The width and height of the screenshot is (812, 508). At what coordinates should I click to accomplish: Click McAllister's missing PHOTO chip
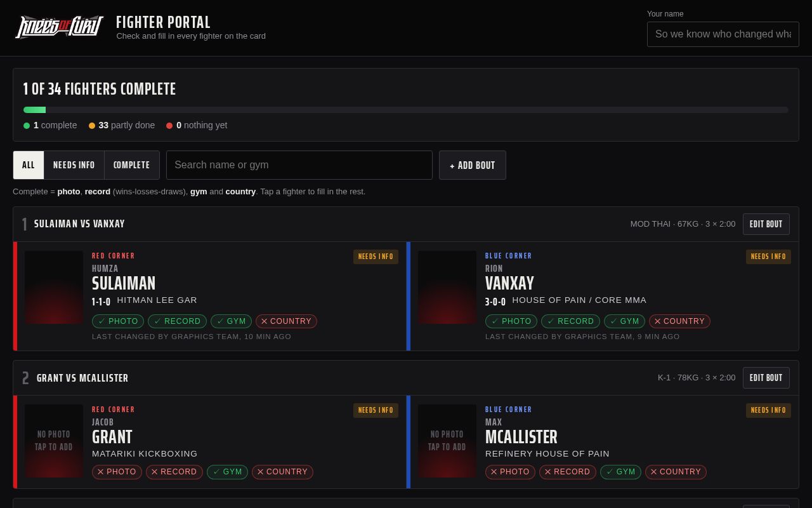tap(510, 472)
